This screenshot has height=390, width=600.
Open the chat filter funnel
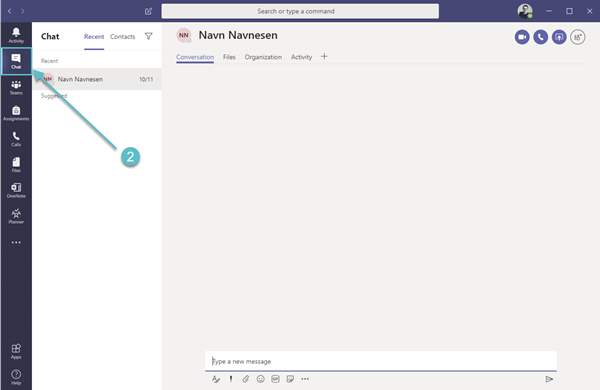point(148,36)
